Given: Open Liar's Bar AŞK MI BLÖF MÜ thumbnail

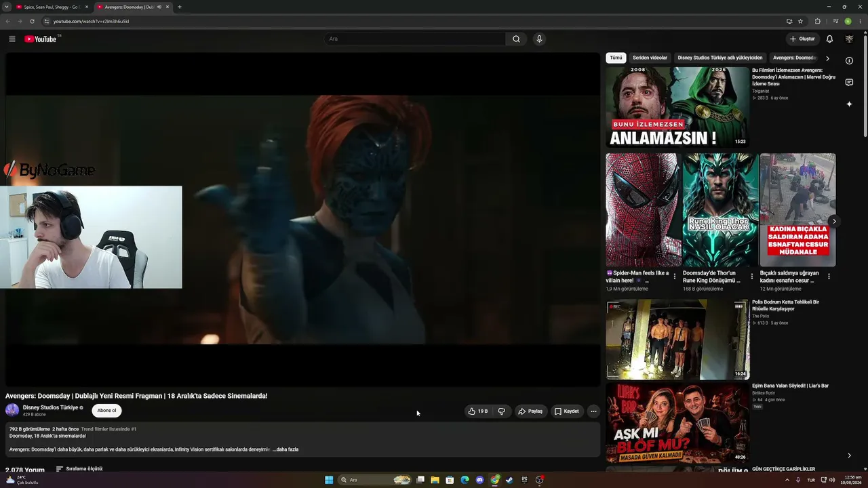Looking at the screenshot, I should click(677, 423).
